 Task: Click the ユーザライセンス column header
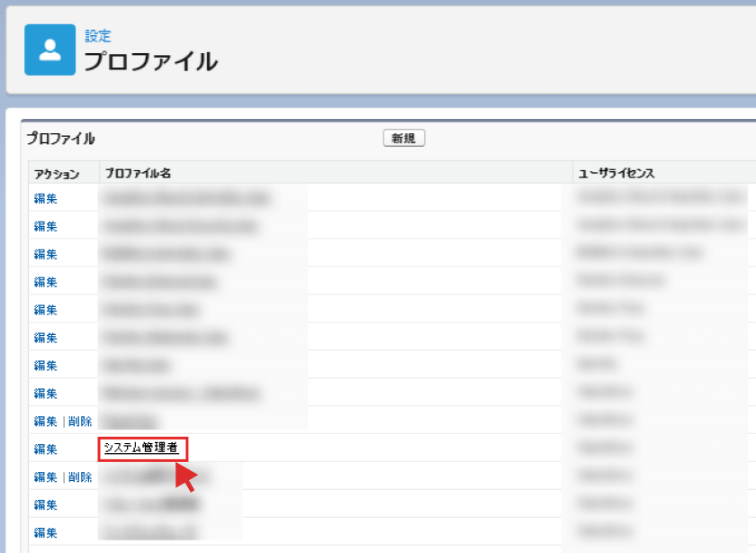[616, 173]
